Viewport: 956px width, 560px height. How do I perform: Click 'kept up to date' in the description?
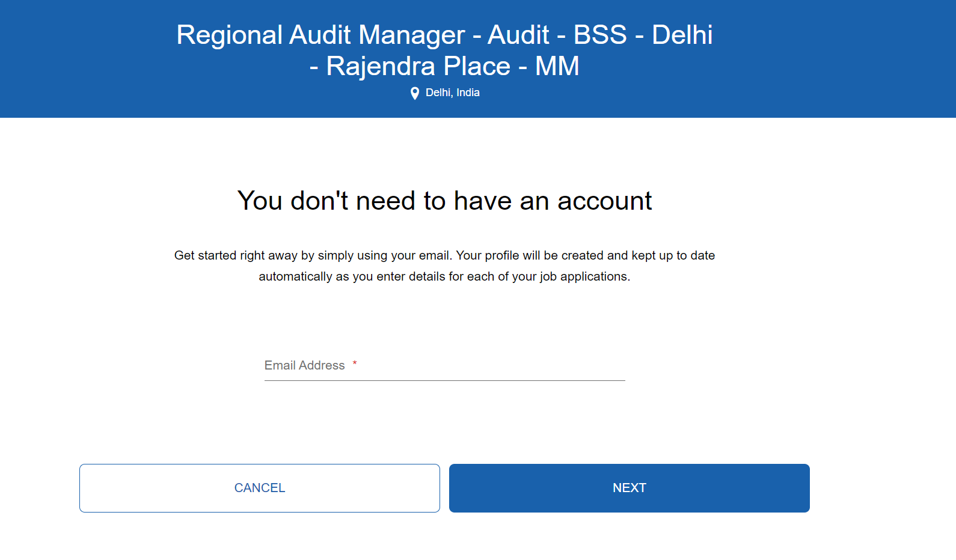click(x=673, y=255)
